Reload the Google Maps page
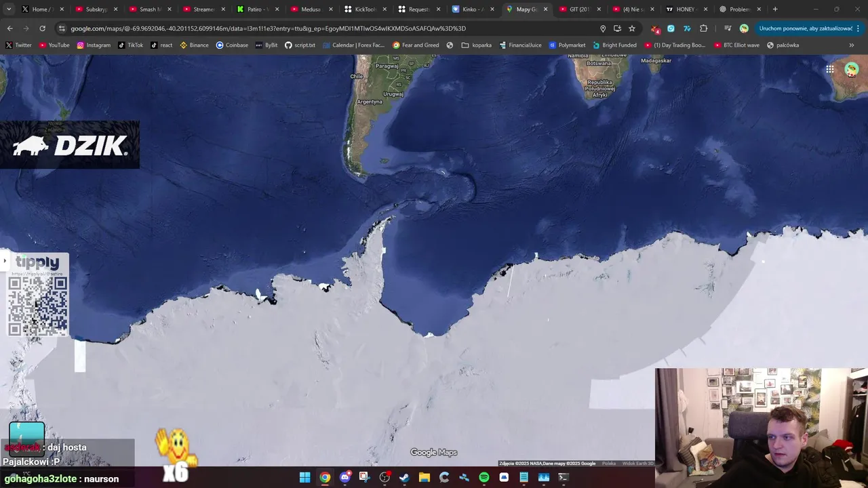 42,28
